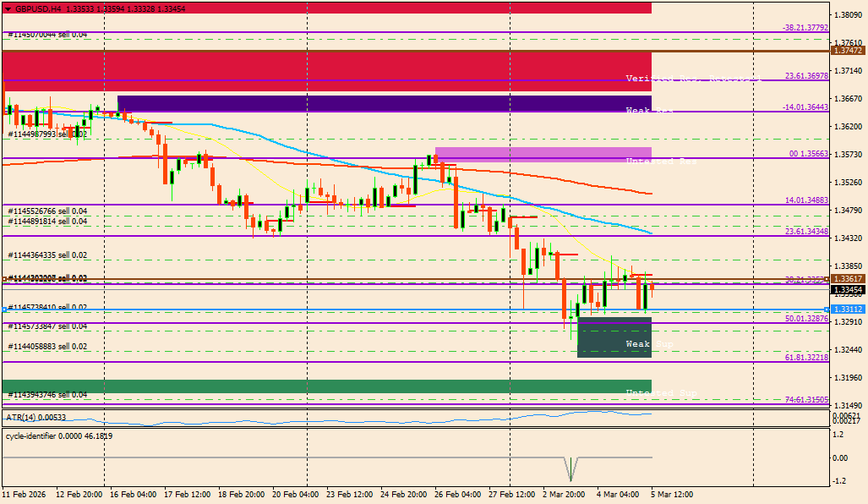Click the cycle-identifier downward spike
This screenshot has width=868, height=504.
pos(570,468)
